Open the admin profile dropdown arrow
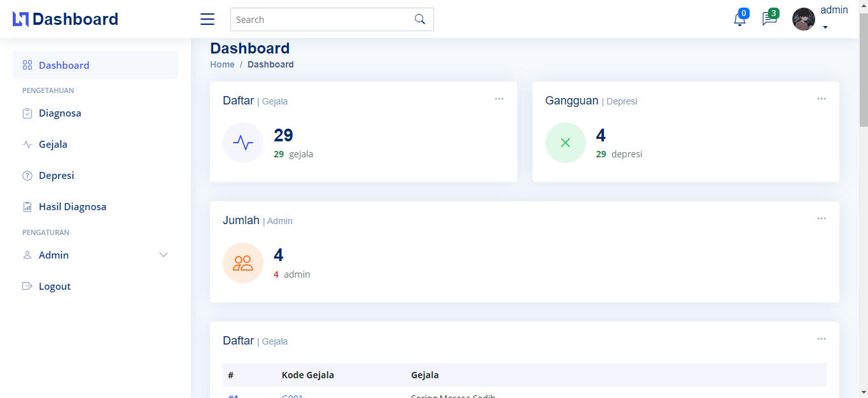 [x=825, y=27]
